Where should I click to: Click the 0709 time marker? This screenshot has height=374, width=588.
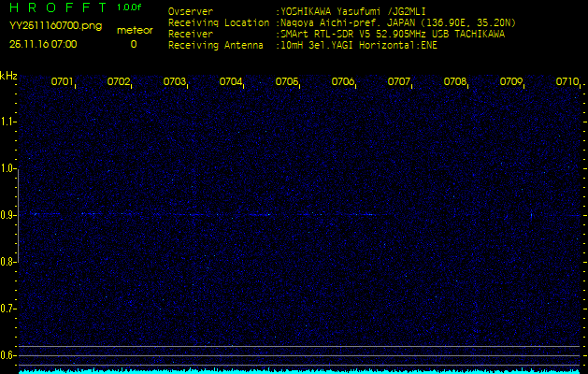[x=510, y=81]
